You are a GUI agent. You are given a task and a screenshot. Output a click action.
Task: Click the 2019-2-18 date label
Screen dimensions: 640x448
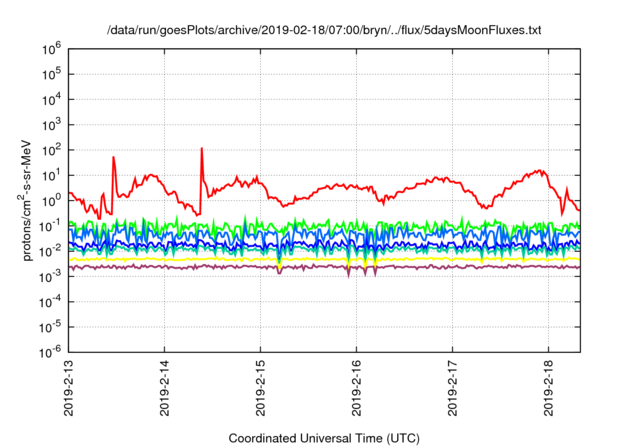(549, 388)
